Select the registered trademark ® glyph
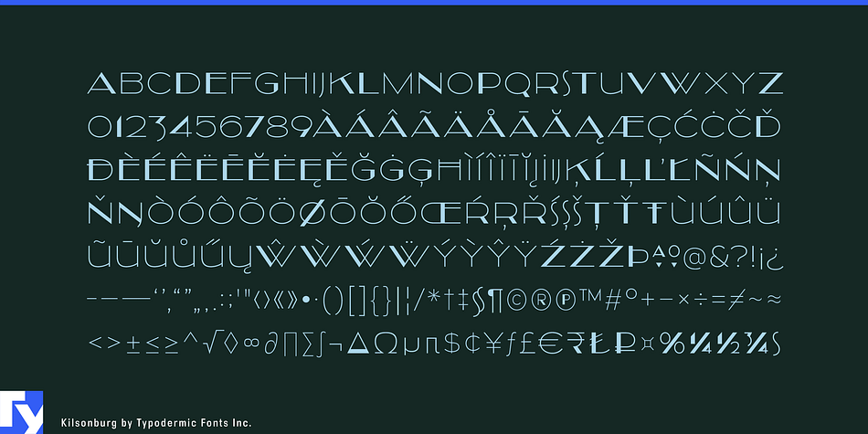 pos(543,302)
